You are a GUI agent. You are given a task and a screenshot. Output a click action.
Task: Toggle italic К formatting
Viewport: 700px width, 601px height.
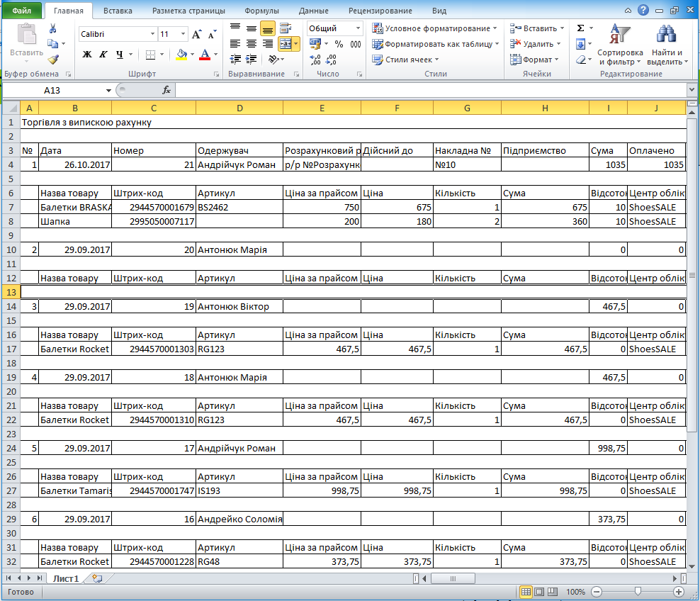103,55
